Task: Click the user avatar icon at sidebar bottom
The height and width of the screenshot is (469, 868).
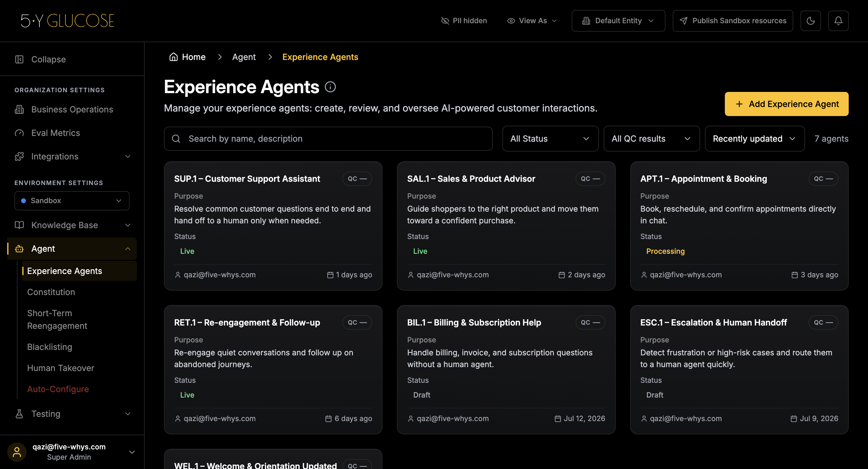Action: tap(17, 452)
